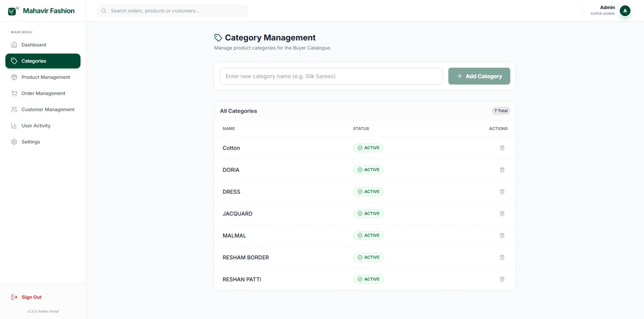Delete the Cotton category via trash icon
Viewport: 644px width, 319px height.
click(502, 148)
